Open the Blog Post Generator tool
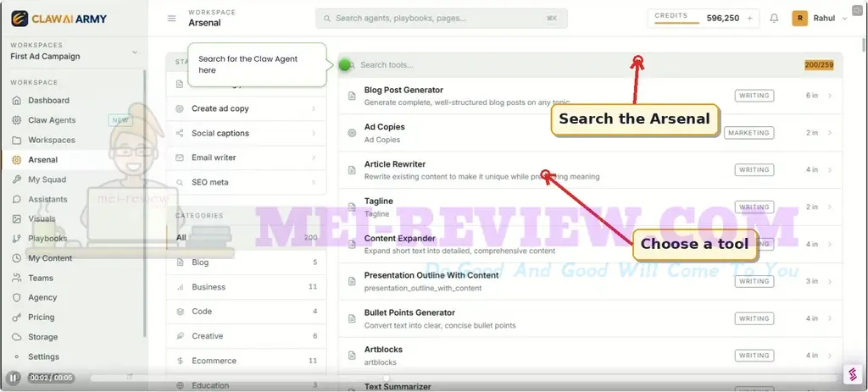The image size is (868, 392). pyautogui.click(x=590, y=96)
